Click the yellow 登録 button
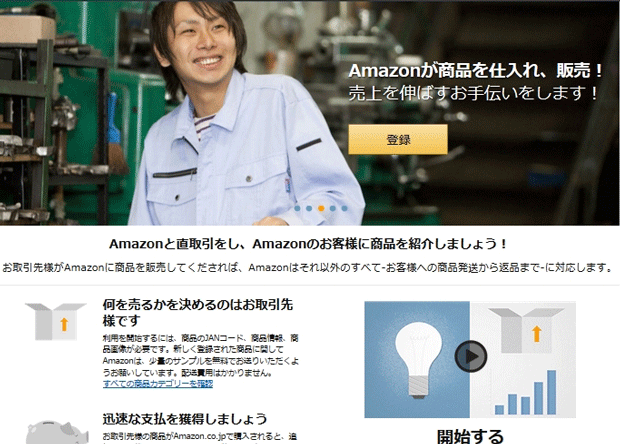Screen dimensions: 620x444 click(398, 139)
